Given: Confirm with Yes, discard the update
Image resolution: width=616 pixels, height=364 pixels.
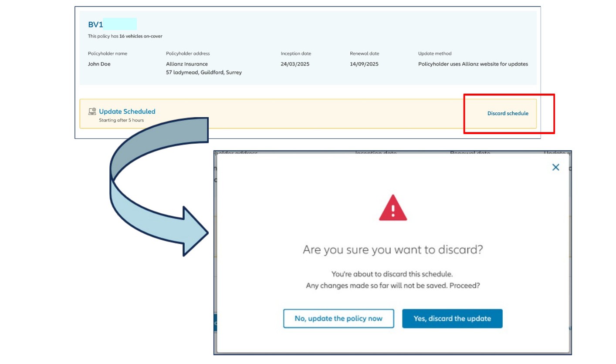Looking at the screenshot, I should pos(452,318).
